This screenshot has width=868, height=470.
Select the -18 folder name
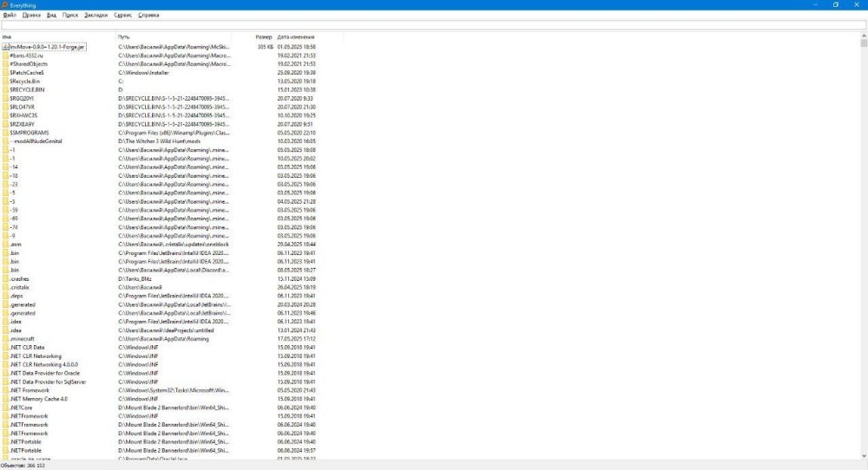pyautogui.click(x=14, y=176)
